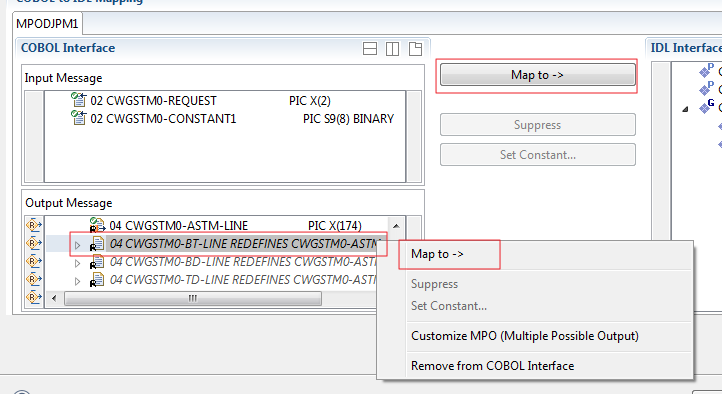This screenshot has width=722, height=394.
Task: Click the redefine marker beside CWGSTM0-BT-LINE
Action: (34, 243)
